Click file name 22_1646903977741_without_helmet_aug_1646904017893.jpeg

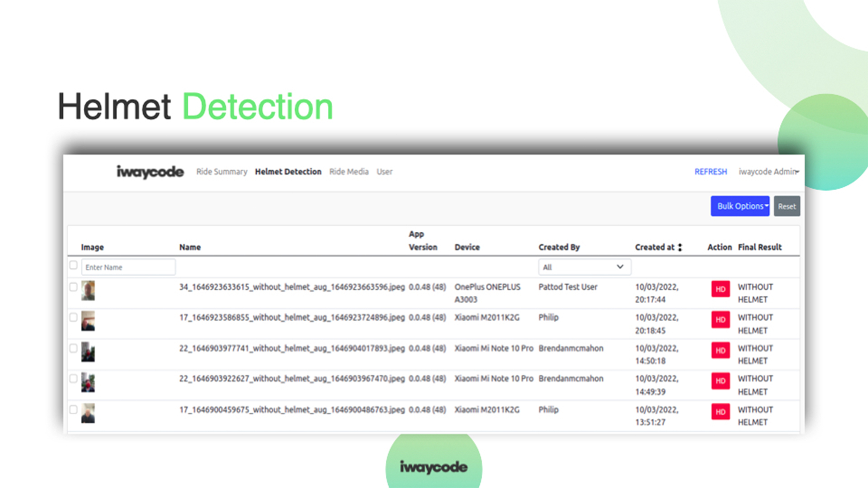(292, 348)
